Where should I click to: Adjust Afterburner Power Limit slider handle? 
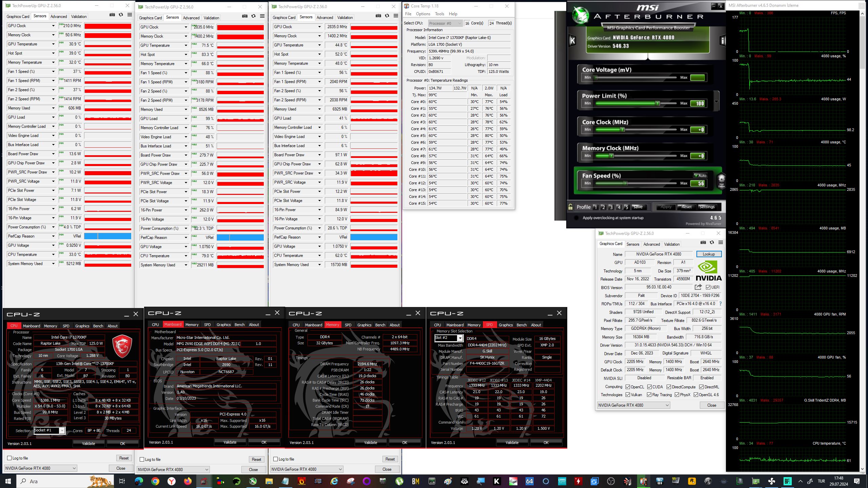click(657, 103)
